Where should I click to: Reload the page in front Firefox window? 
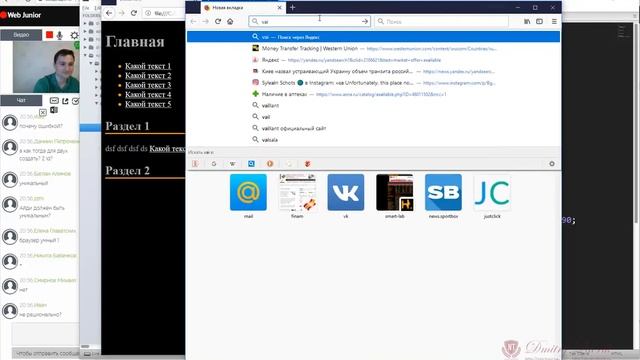218,21
